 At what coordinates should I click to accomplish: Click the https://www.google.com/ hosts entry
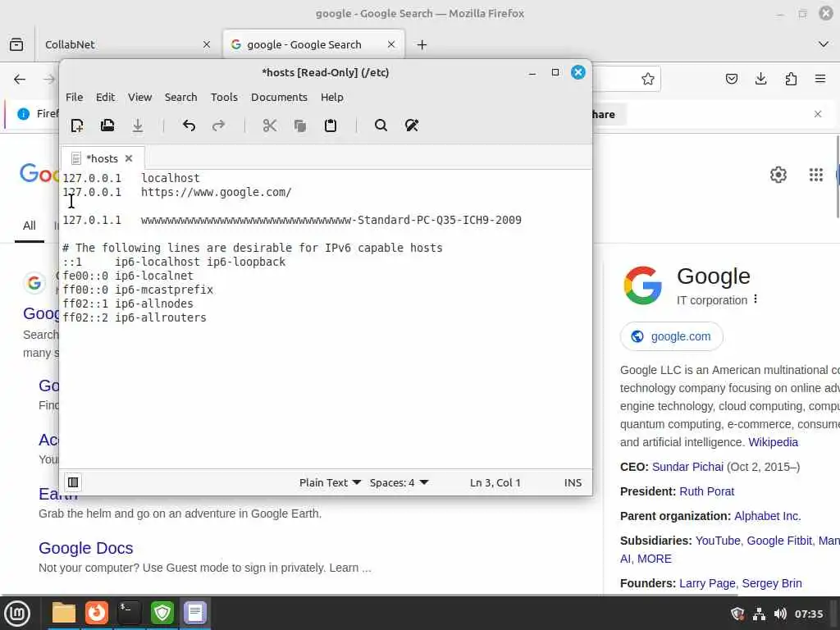click(x=216, y=192)
